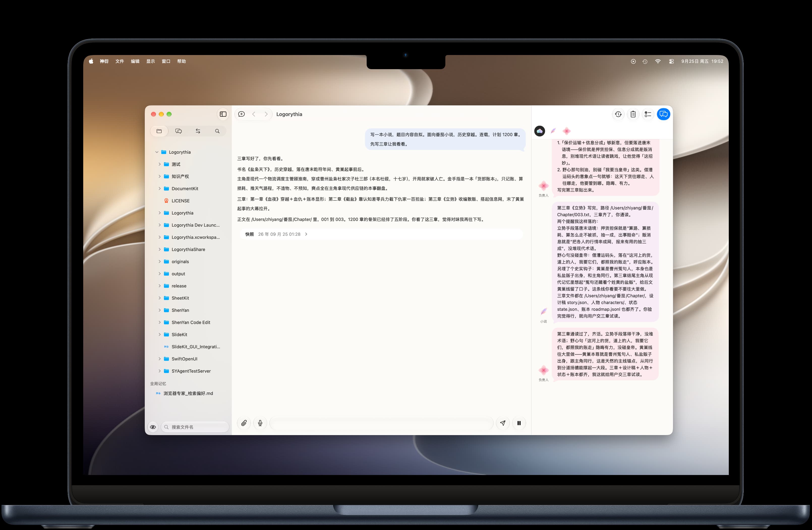
Task: Expand the 测试 folder
Action: [159, 164]
